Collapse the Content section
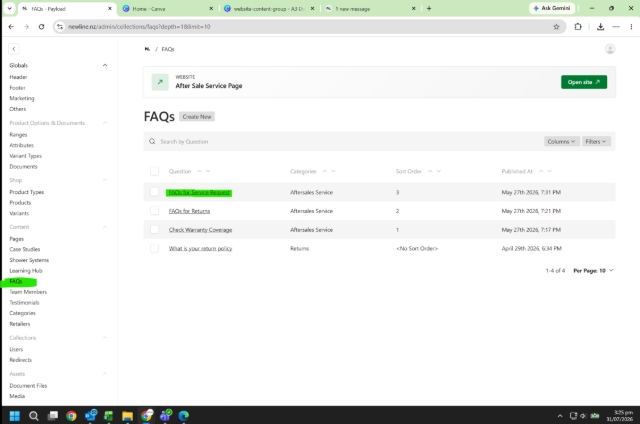This screenshot has height=424, width=640. [x=105, y=227]
